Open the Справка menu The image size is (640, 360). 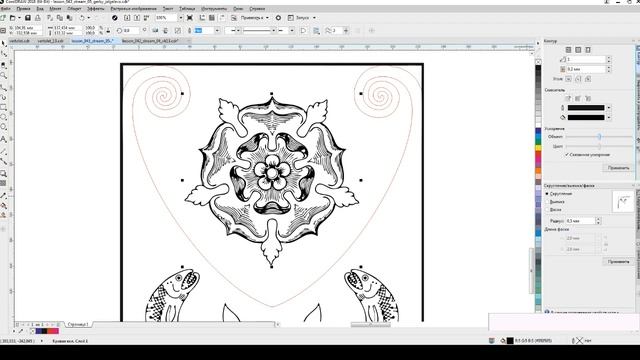(257, 9)
